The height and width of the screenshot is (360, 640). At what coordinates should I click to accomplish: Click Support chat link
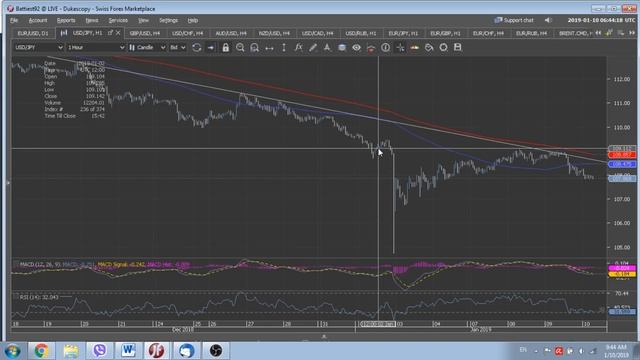pos(514,20)
